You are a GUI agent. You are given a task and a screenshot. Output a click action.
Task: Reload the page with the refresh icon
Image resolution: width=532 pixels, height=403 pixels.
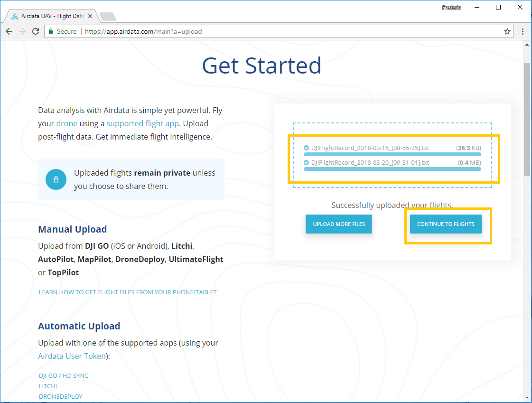click(x=36, y=31)
